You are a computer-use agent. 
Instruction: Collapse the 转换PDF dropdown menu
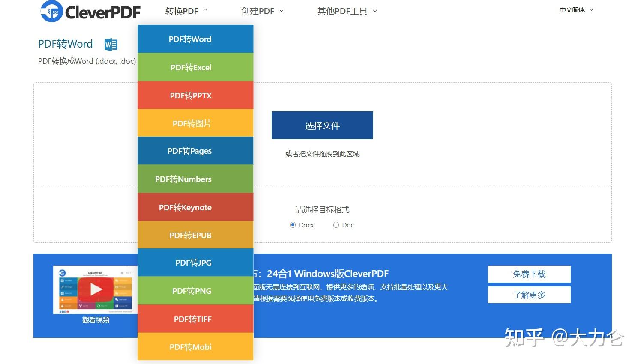pos(186,11)
